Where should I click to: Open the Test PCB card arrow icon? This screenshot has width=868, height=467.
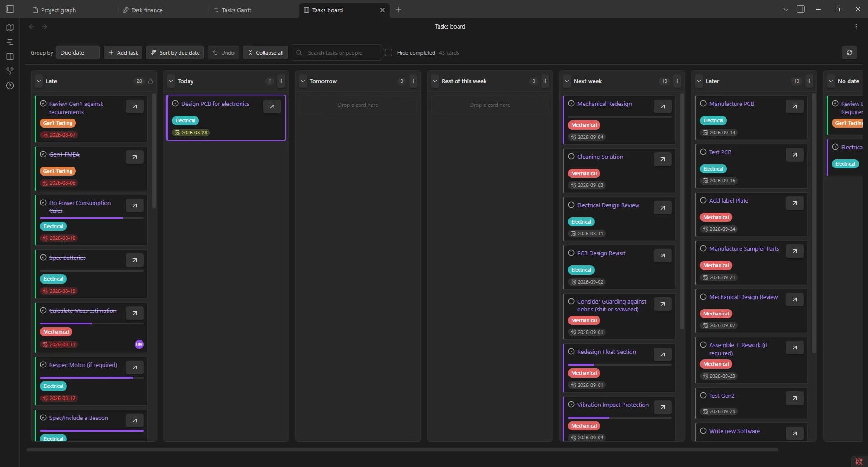[x=794, y=155]
